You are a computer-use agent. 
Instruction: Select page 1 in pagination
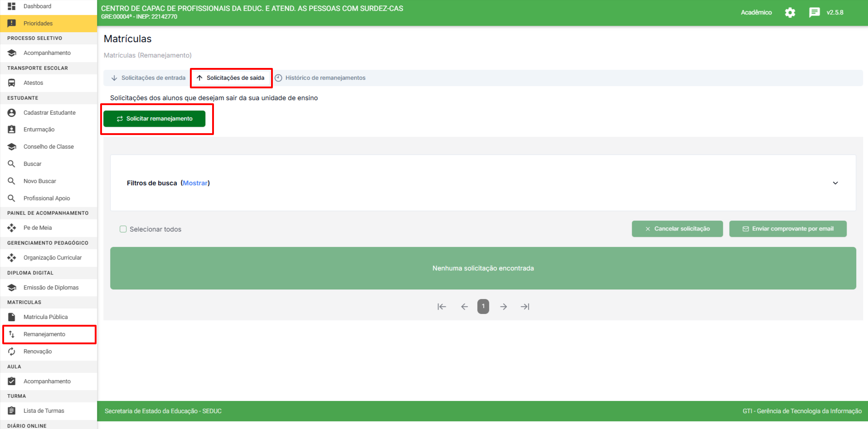(483, 307)
